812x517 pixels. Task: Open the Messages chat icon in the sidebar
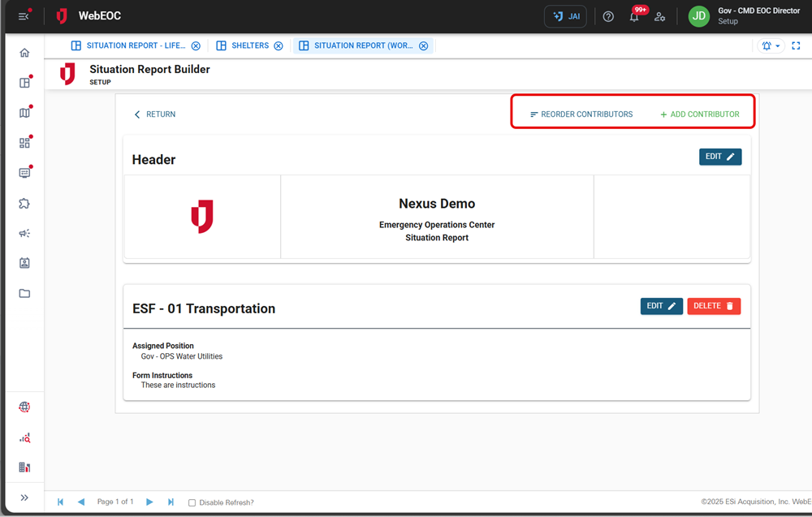[24, 172]
